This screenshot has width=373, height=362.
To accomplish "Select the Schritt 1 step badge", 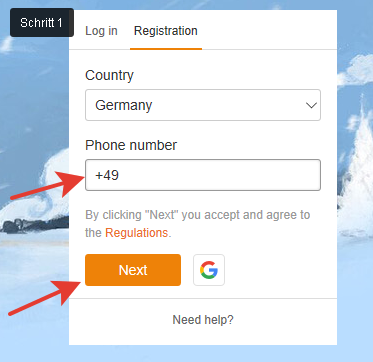I will [x=42, y=23].
